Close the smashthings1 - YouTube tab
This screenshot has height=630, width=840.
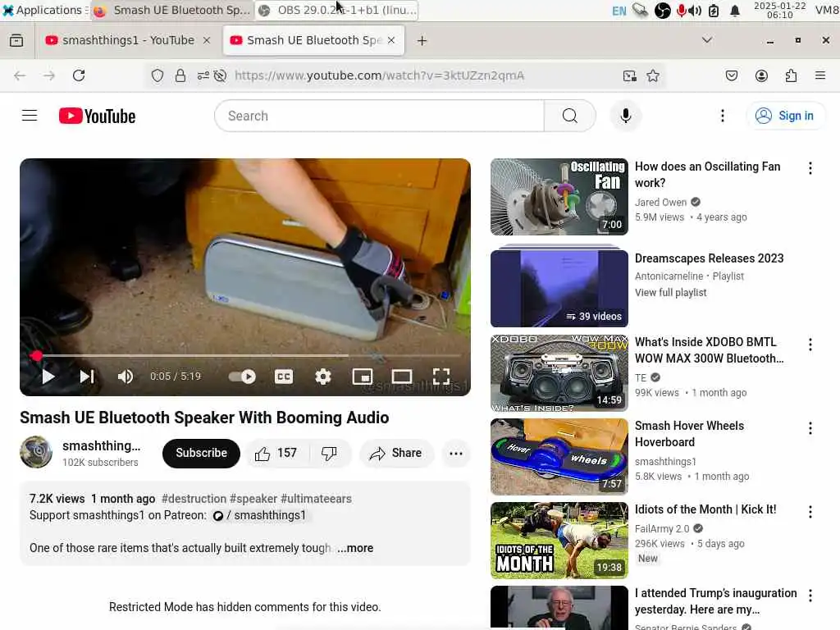click(x=206, y=40)
